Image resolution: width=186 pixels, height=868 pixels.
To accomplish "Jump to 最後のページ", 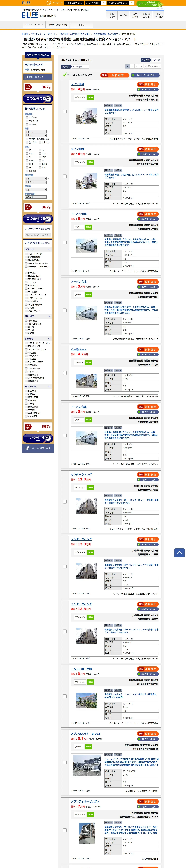I will click(x=152, y=66).
